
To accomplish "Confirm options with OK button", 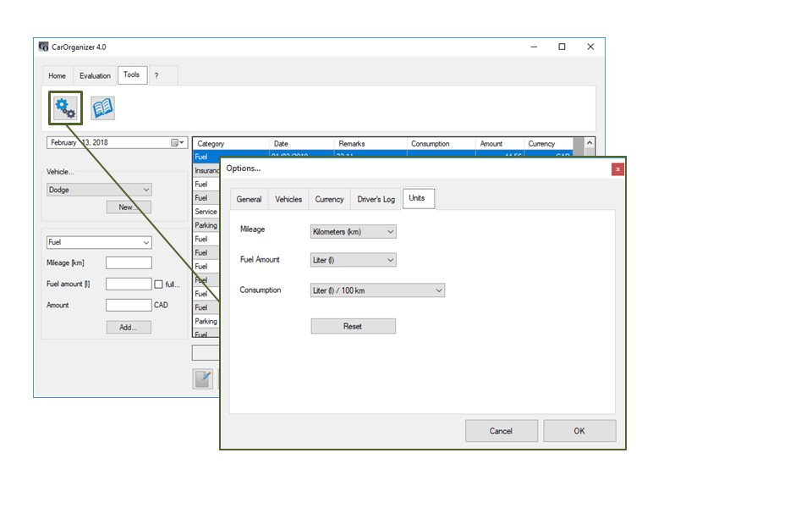I will pos(579,431).
